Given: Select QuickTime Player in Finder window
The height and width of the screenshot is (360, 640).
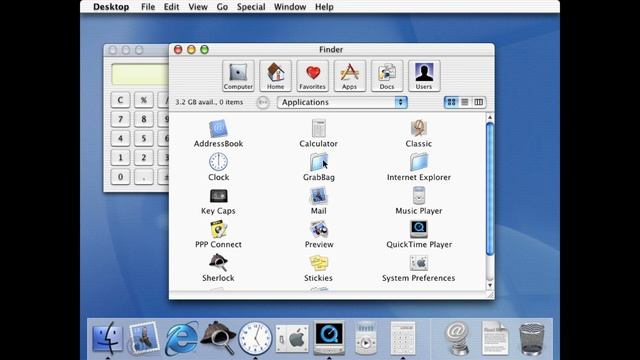Looking at the screenshot, I should click(419, 229).
